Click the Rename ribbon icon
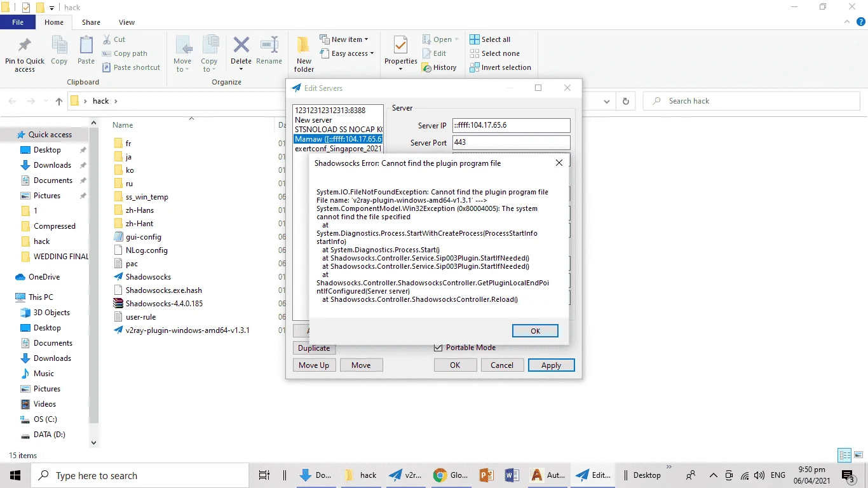This screenshot has width=868, height=488. [269, 51]
